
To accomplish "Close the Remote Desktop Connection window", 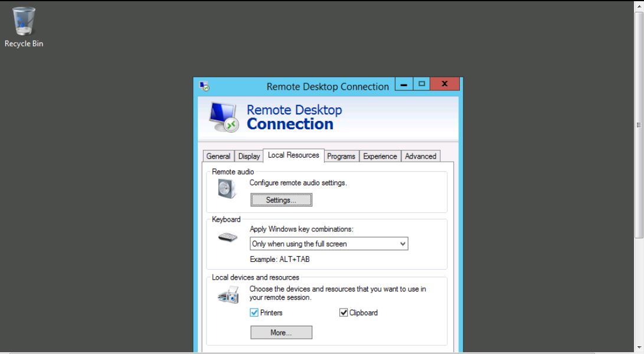I will pos(444,84).
